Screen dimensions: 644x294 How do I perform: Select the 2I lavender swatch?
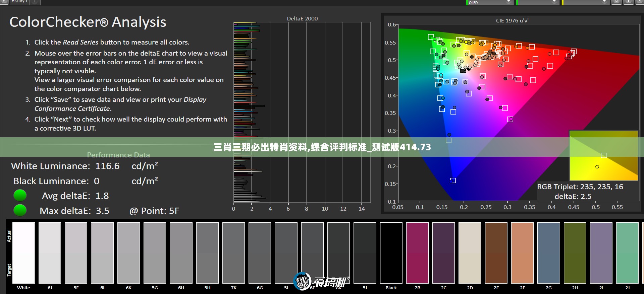point(601,253)
